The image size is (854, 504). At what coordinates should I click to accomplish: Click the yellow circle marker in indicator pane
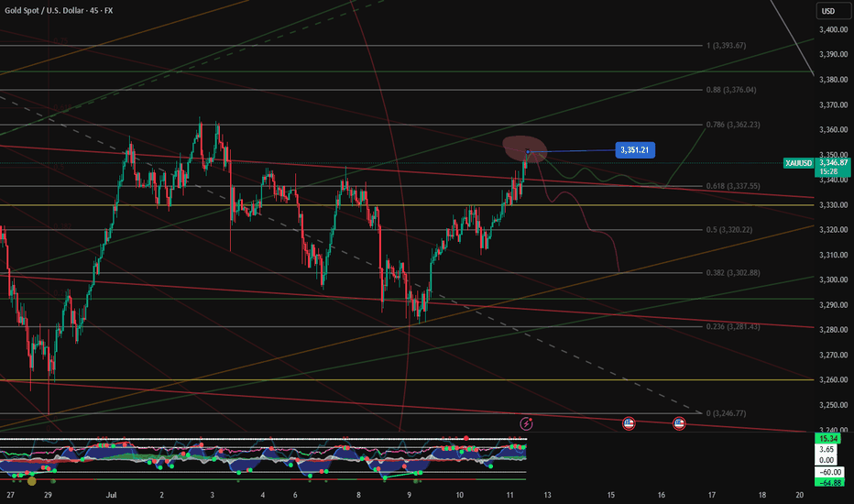coord(31,480)
